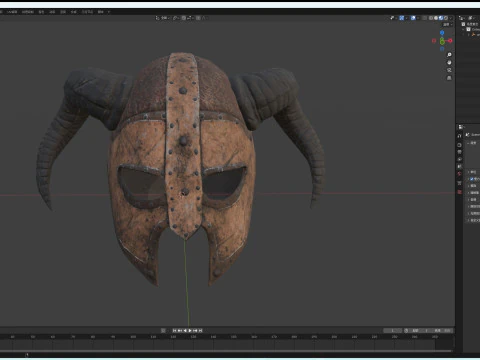This screenshot has width=480, height=360.
Task: Switch perspective/orthographic with the grid icon
Action: (x=449, y=78)
